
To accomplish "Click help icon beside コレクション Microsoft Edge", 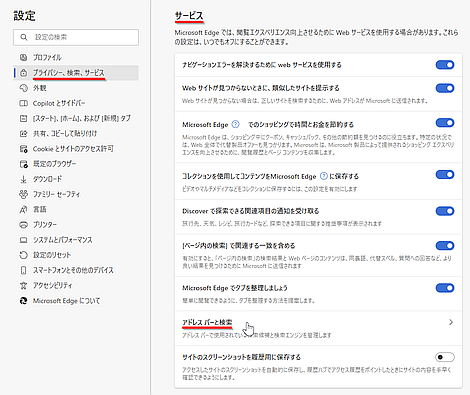I will tap(323, 176).
